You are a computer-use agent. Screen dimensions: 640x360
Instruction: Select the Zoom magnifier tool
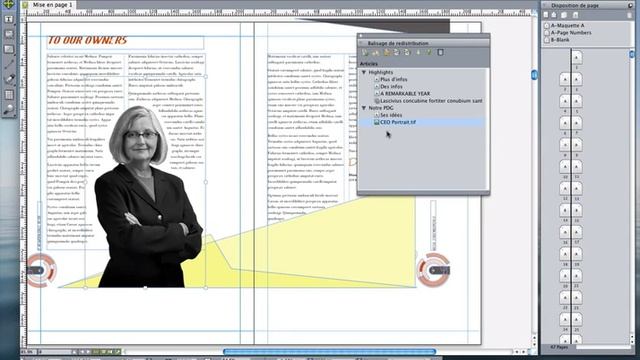[x=9, y=109]
